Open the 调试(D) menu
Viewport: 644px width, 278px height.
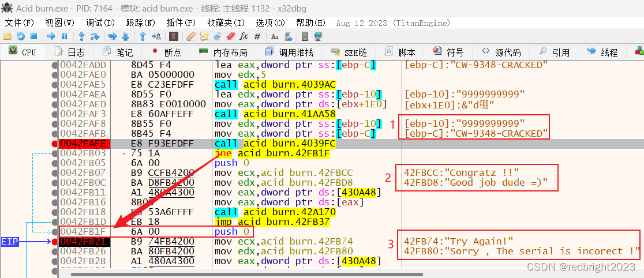click(100, 22)
